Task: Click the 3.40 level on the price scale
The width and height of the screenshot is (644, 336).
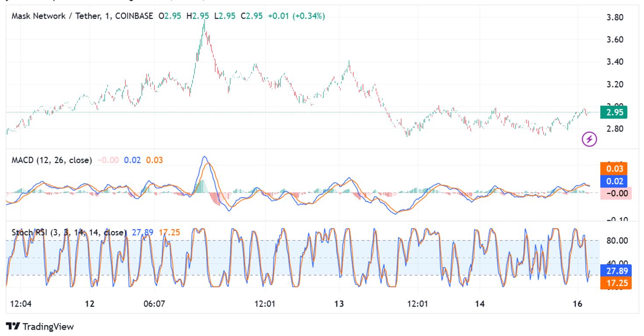Action: click(614, 62)
